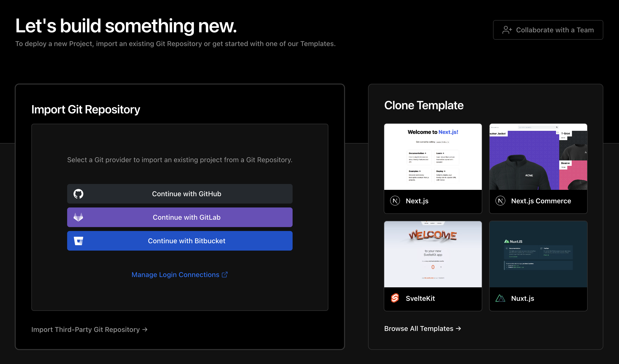
Task: Click the GitLab logo icon
Action: point(78,217)
